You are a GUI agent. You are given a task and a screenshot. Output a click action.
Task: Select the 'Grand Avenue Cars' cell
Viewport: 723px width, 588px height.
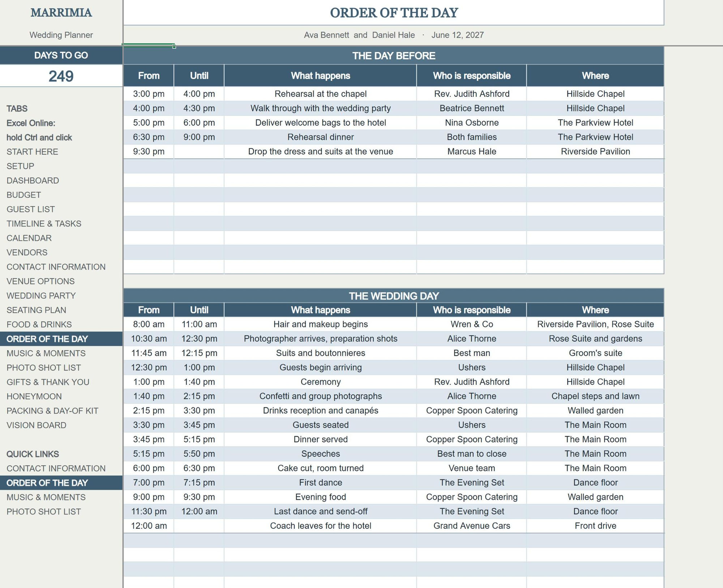coord(471,526)
